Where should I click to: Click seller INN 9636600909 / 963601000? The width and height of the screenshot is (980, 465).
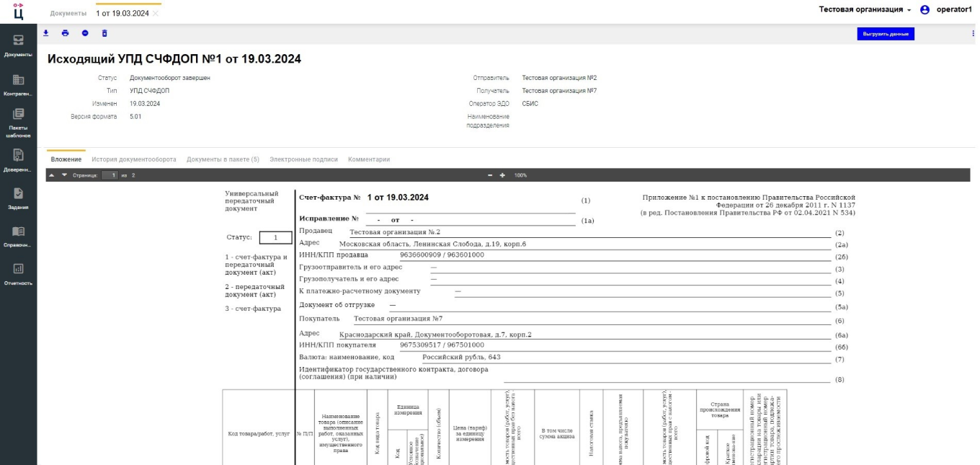point(442,255)
